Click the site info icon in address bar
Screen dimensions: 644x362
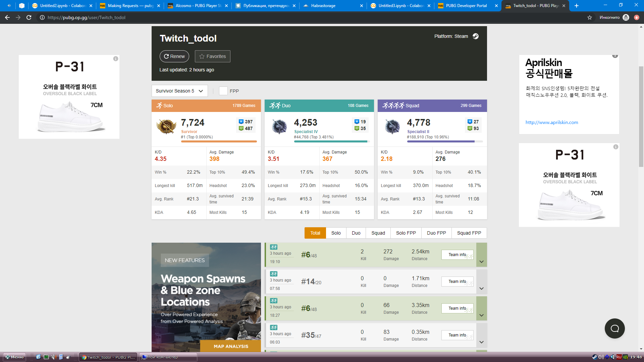tap(42, 17)
